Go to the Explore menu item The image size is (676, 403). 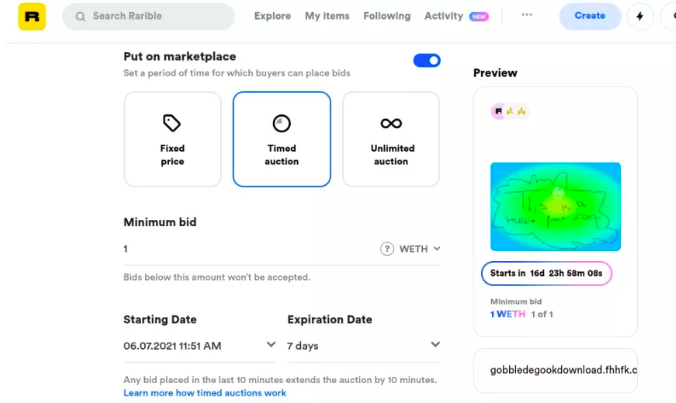(272, 16)
